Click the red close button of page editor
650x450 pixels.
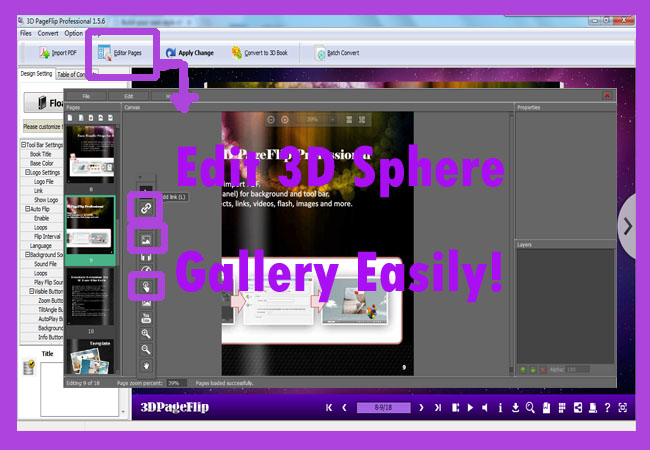(x=607, y=96)
